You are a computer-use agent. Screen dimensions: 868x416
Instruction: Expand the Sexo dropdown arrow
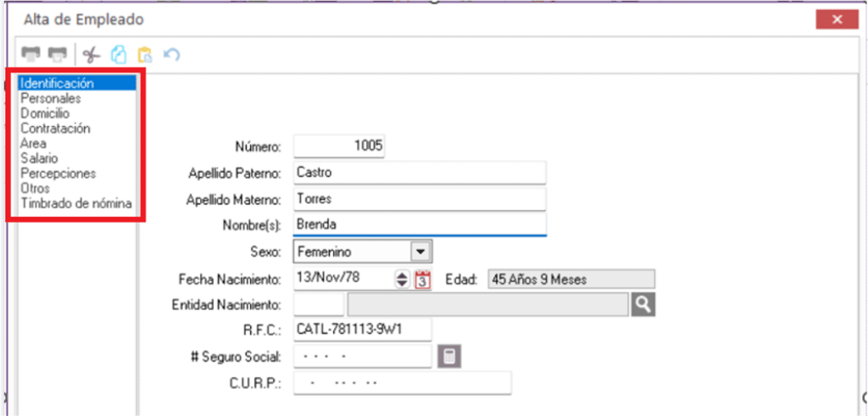[420, 252]
